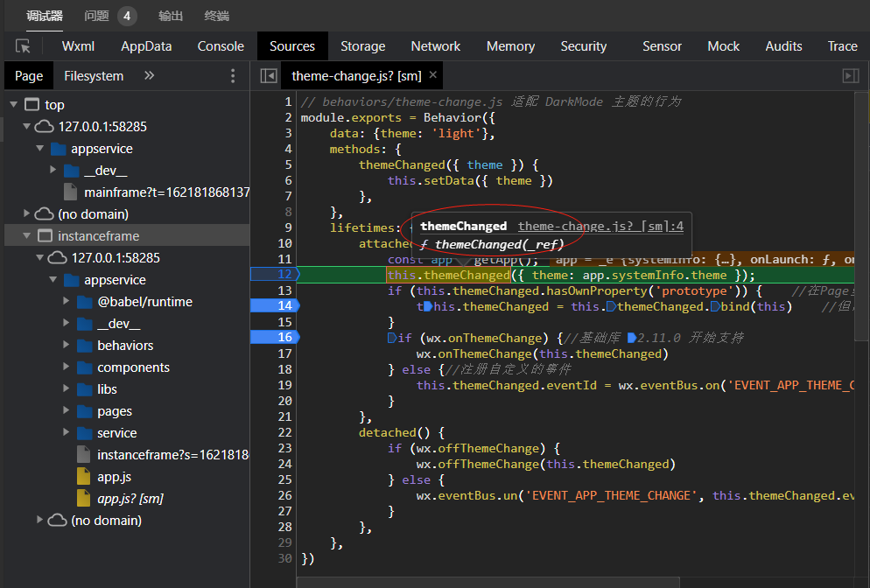Switch to the 输出 panel tab
Image resolution: width=870 pixels, height=588 pixels.
pyautogui.click(x=171, y=16)
